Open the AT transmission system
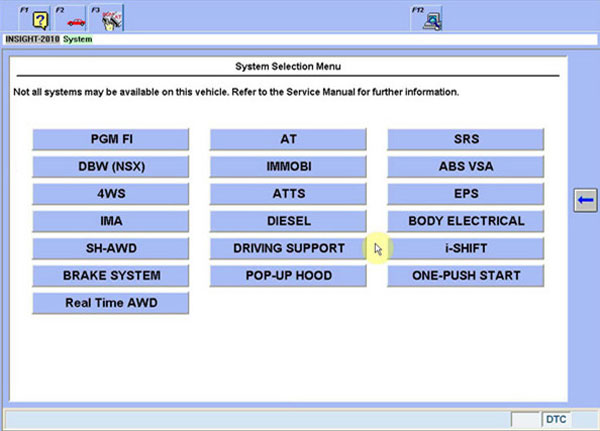The height and width of the screenshot is (431, 600). (288, 139)
